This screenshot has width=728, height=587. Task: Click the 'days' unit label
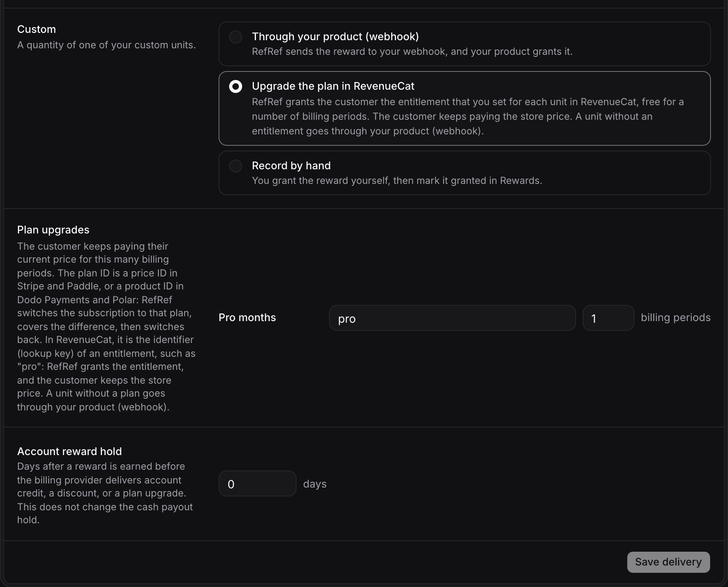315,484
